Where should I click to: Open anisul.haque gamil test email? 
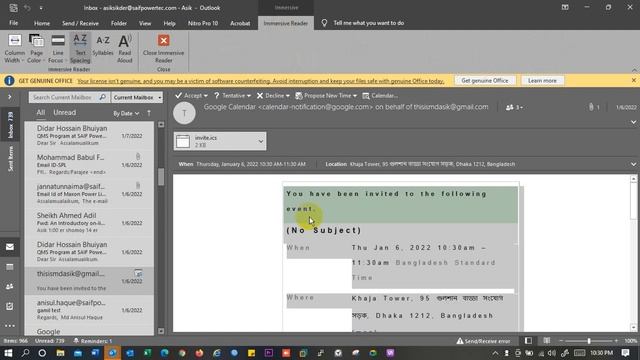(x=89, y=309)
